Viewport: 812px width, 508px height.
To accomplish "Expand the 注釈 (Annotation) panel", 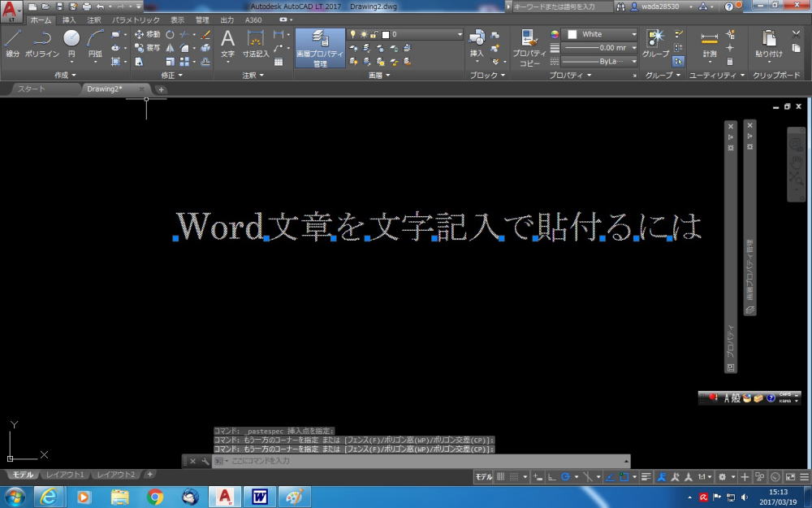I will (253, 75).
